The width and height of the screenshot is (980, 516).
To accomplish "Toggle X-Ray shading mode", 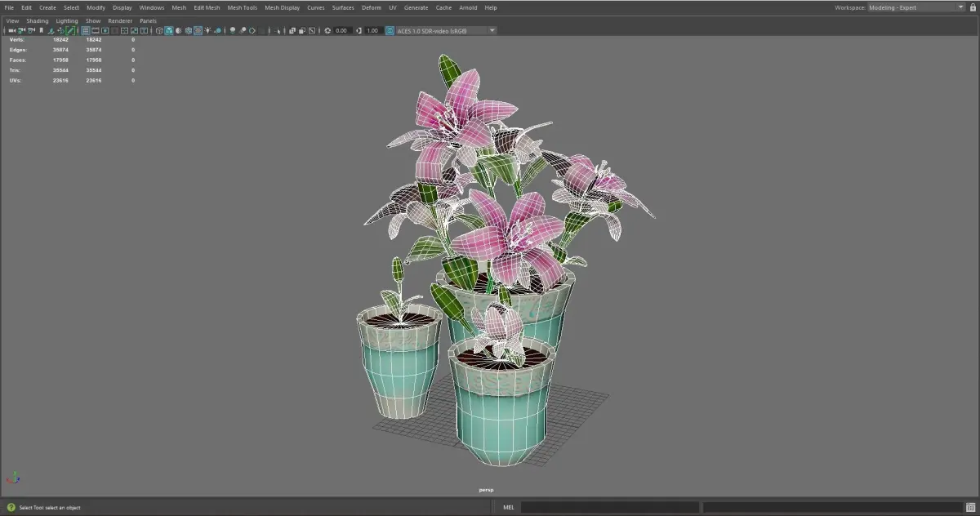I will click(292, 30).
